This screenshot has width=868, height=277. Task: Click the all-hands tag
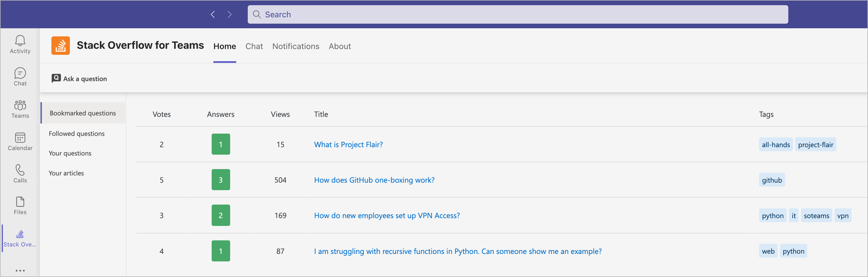pyautogui.click(x=776, y=145)
